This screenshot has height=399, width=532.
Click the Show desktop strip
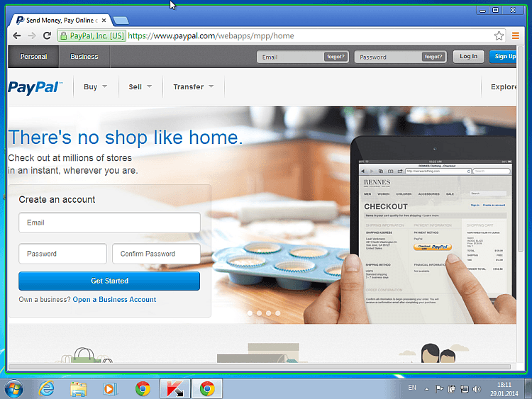coord(528,388)
